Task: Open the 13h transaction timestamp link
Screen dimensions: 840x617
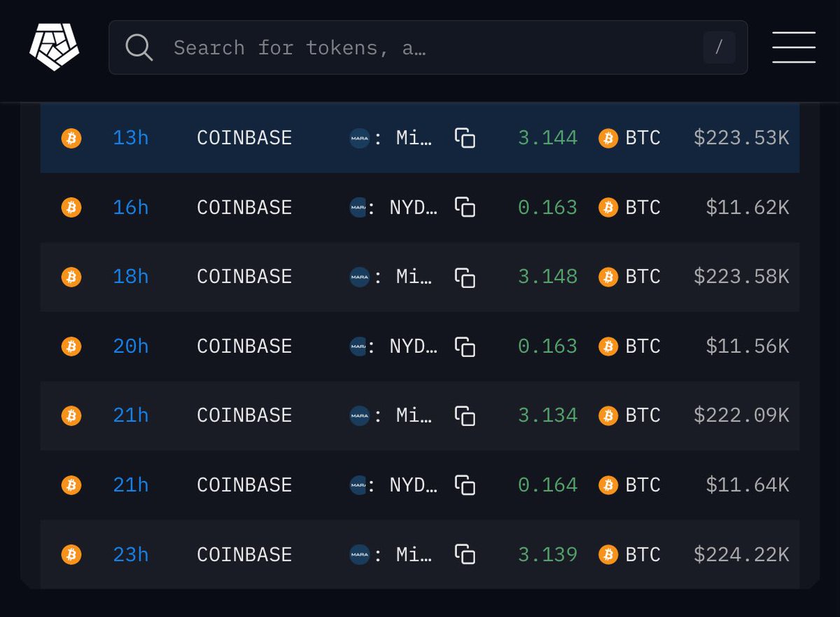Action: tap(130, 138)
